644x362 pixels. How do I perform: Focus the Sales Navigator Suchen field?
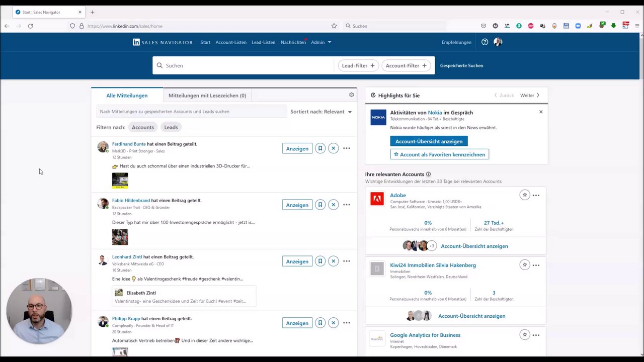tap(243, 65)
